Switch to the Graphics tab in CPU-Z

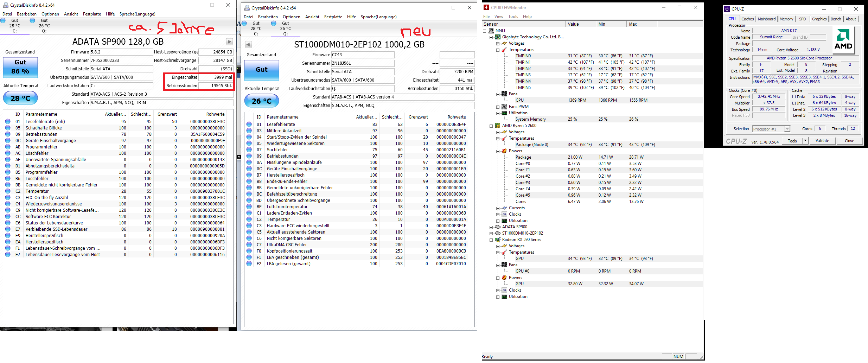[x=819, y=19]
